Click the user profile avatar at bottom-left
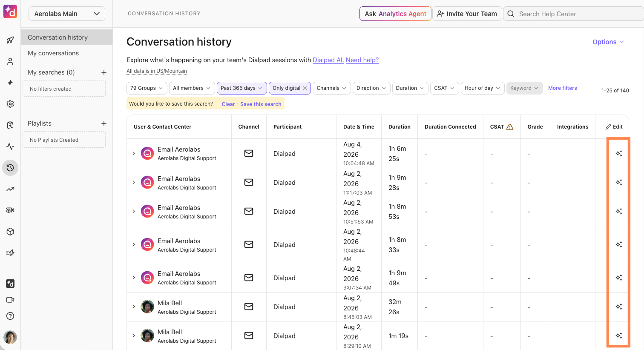The height and width of the screenshot is (350, 644). click(10, 337)
